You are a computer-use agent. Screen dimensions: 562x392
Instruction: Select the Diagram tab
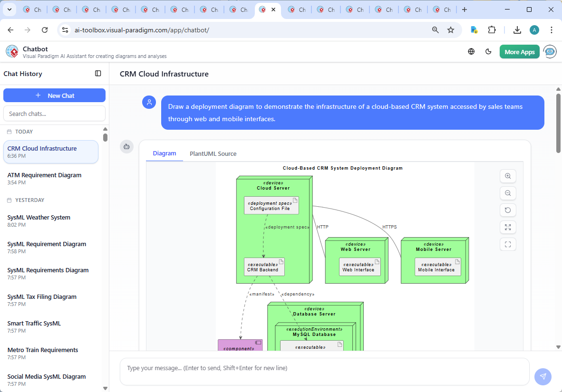pyautogui.click(x=165, y=153)
